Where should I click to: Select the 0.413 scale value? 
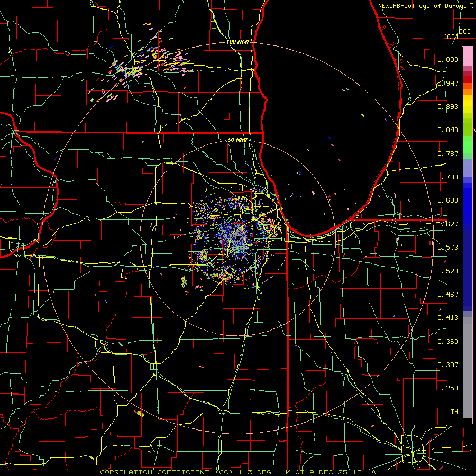[x=448, y=318]
